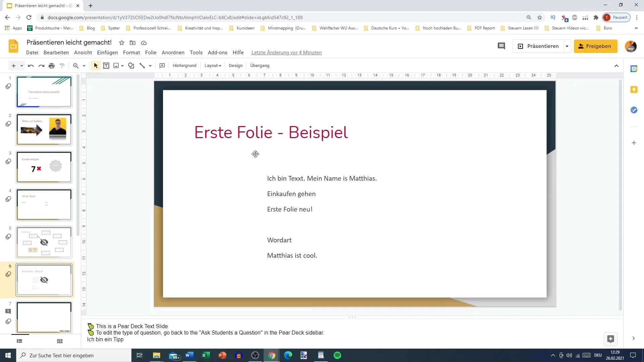Click the Zoom tool icon
644x362 pixels.
(75, 65)
